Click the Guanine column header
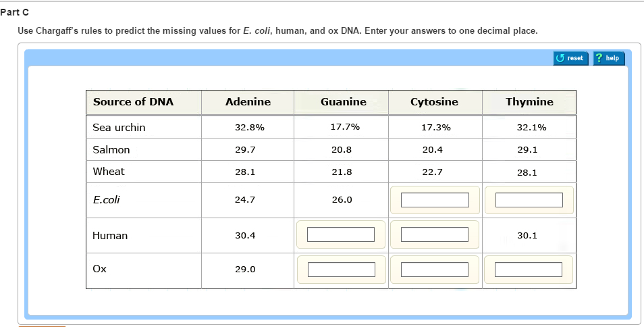This screenshot has width=644, height=327. tap(343, 102)
